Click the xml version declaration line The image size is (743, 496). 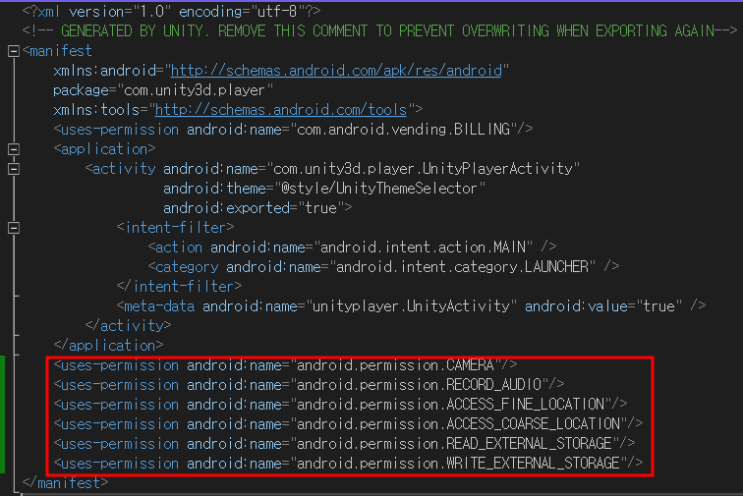[x=171, y=11]
